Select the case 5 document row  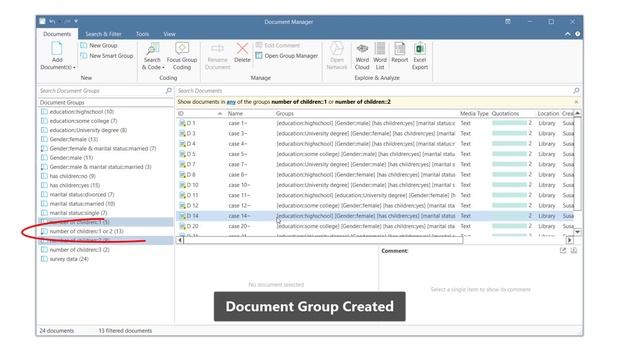(x=375, y=154)
